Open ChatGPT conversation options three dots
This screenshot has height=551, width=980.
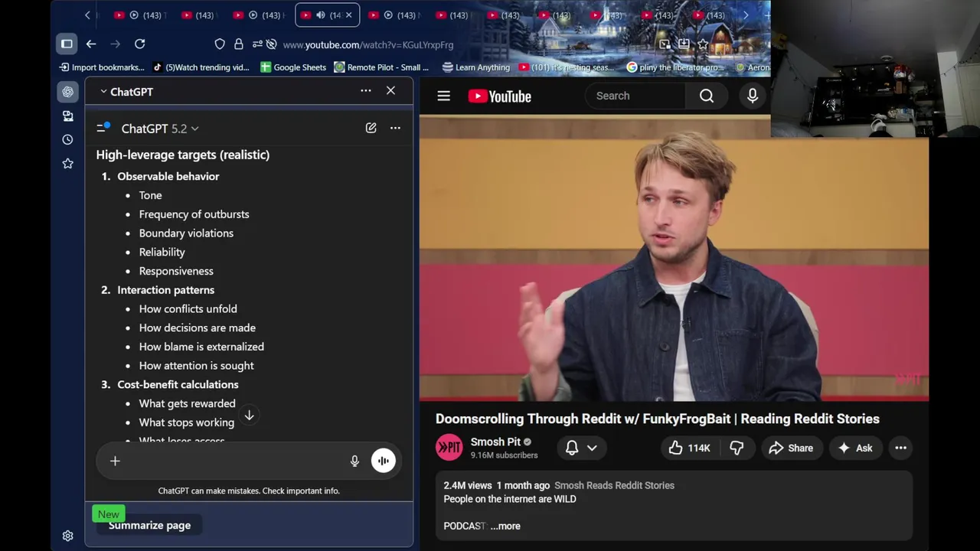coord(395,128)
